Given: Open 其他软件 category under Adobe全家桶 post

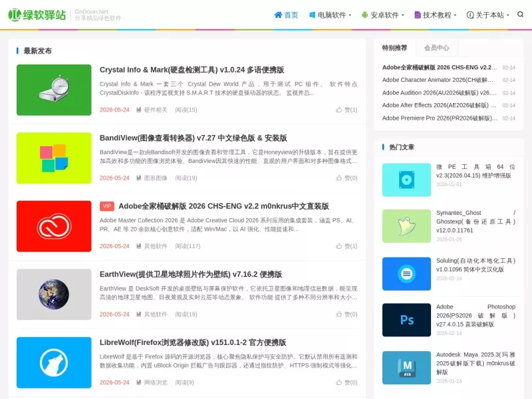Looking at the screenshot, I should coord(156,246).
